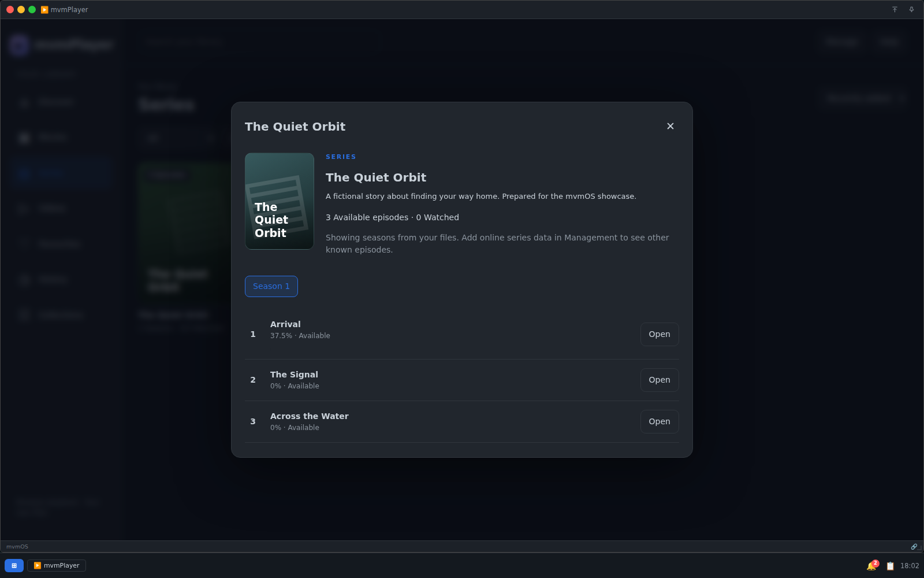Click the green window maximize button
Viewport: 924px width, 578px height.
coord(32,10)
